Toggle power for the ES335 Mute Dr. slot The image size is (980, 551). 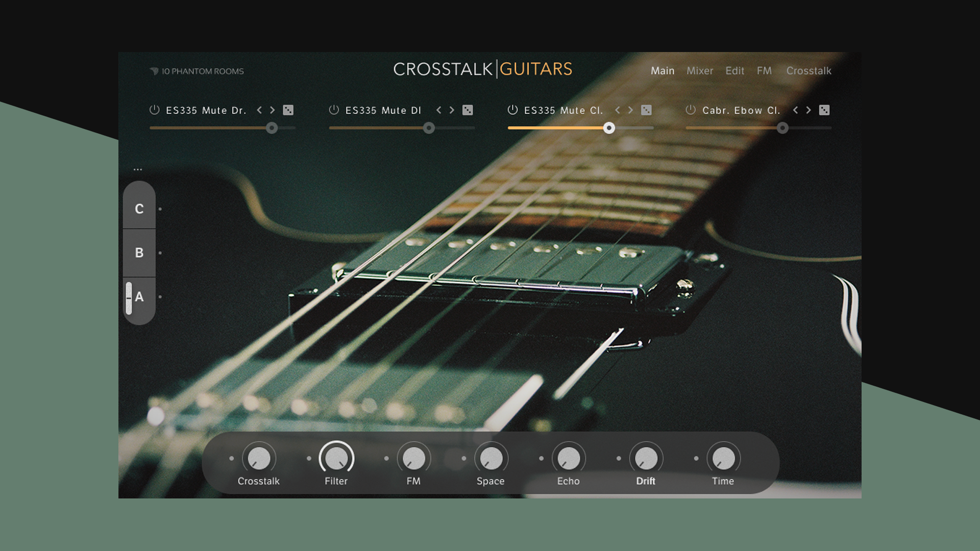[x=154, y=109]
